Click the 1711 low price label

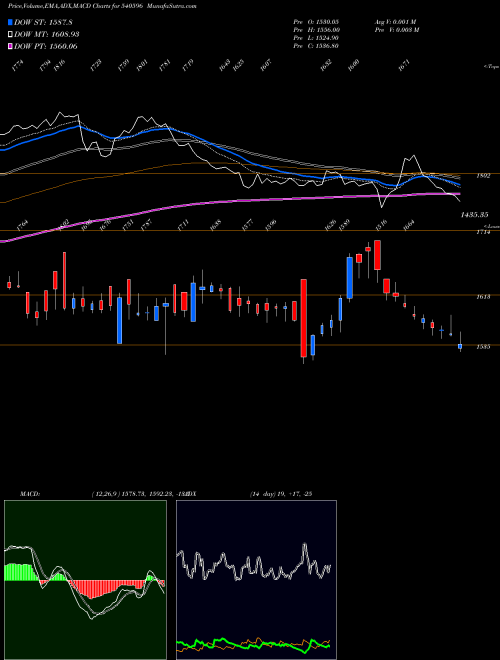(x=183, y=225)
